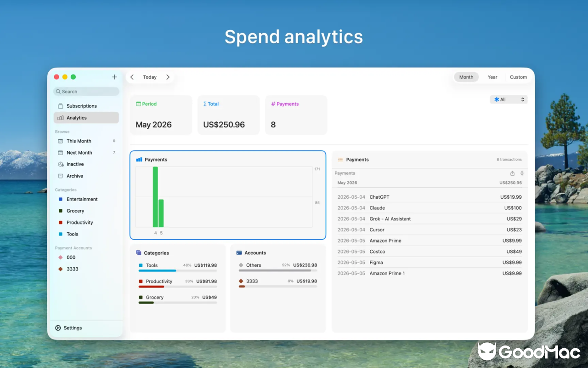Jump to Today

tap(150, 77)
